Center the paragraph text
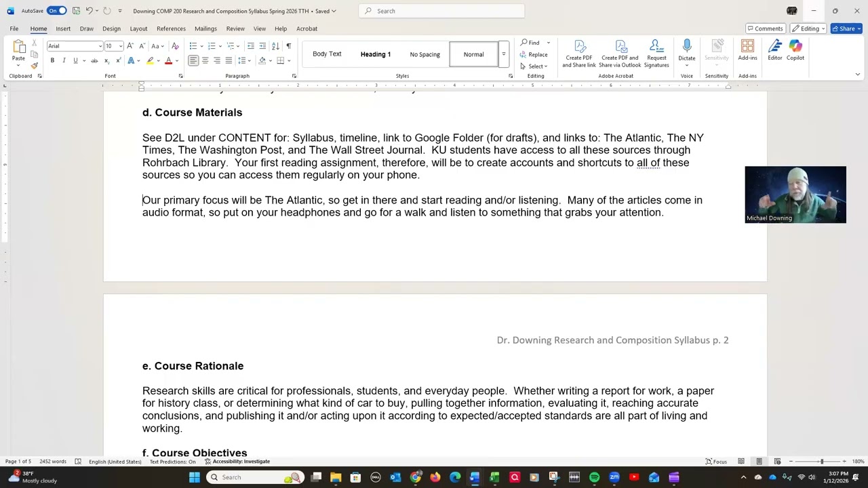This screenshot has height=488, width=868. coord(205,61)
